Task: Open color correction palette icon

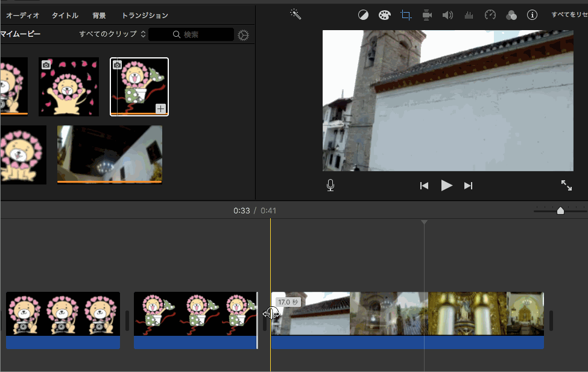Action: pyautogui.click(x=384, y=15)
